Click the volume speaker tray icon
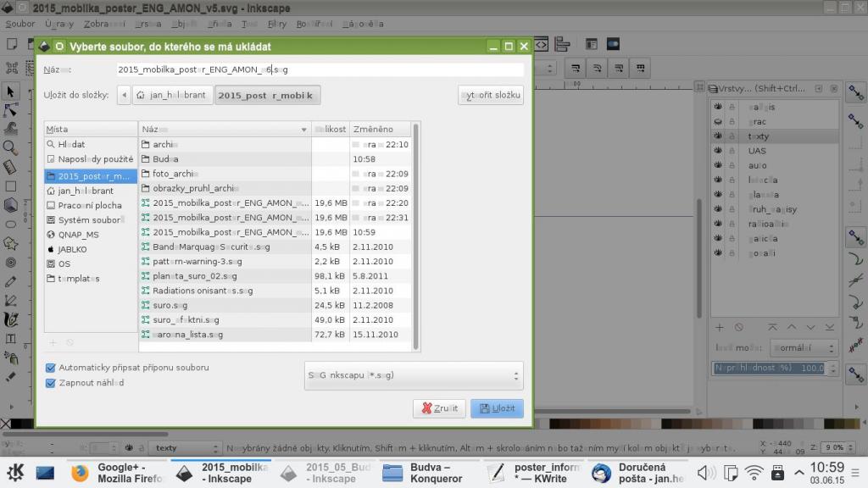Image resolution: width=868 pixels, height=488 pixels. click(x=705, y=473)
